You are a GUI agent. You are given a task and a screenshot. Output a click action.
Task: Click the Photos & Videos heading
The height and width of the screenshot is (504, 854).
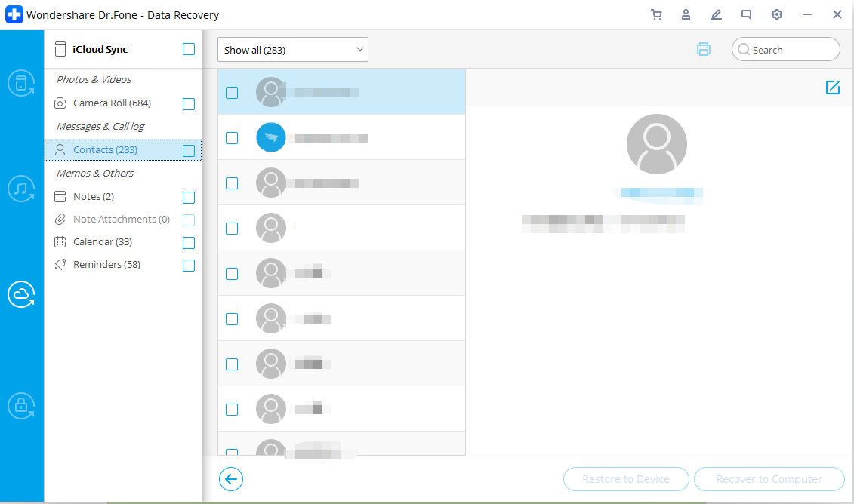click(x=94, y=79)
